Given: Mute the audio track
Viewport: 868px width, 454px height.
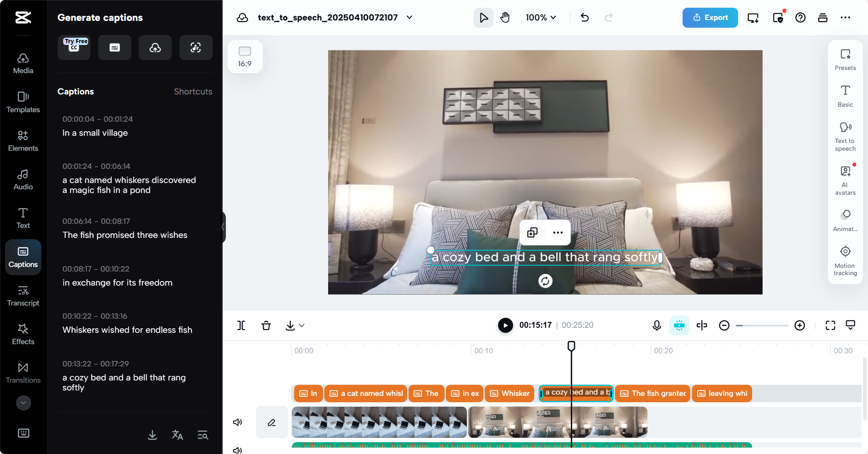Looking at the screenshot, I should [237, 449].
